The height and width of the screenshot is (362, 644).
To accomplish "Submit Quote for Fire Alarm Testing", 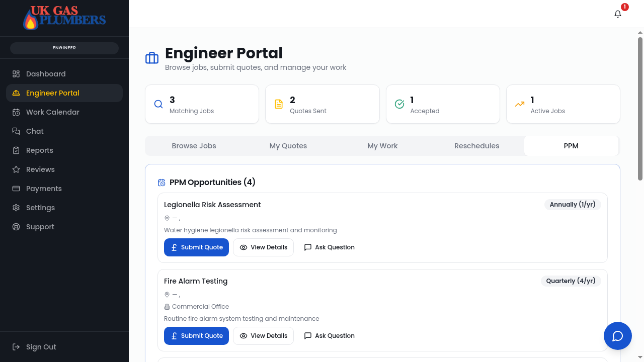I will tap(196, 336).
